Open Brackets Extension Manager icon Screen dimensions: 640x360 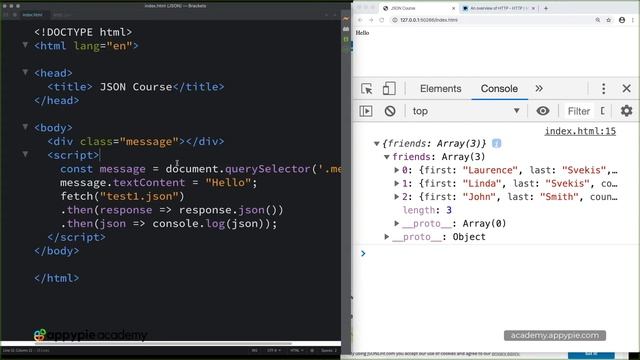click(x=346, y=29)
